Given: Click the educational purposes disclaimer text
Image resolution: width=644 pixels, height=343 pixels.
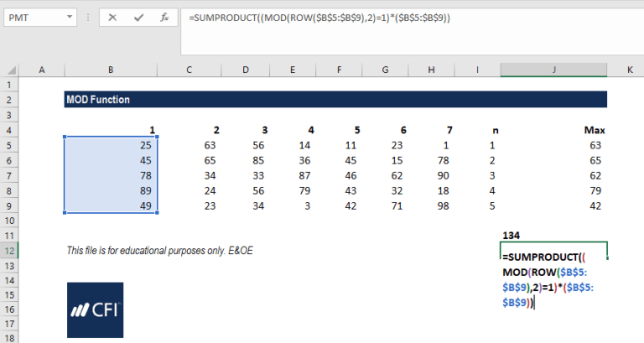Looking at the screenshot, I should click(160, 251).
